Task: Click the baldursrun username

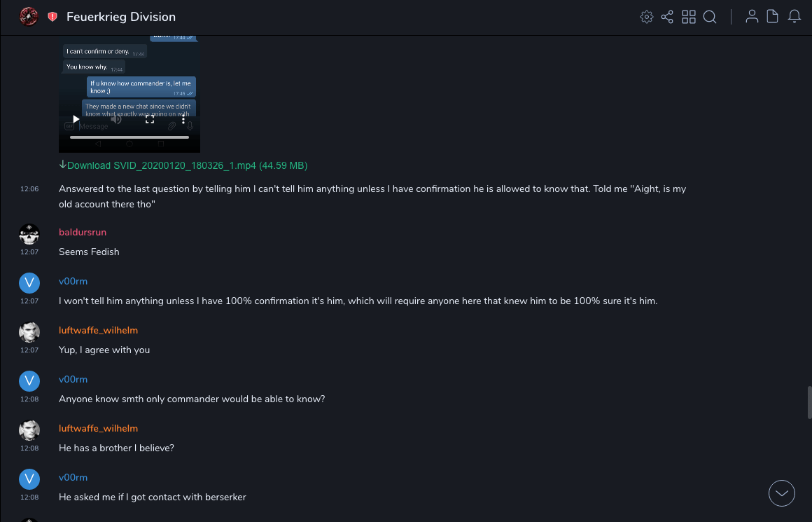Action: [83, 232]
